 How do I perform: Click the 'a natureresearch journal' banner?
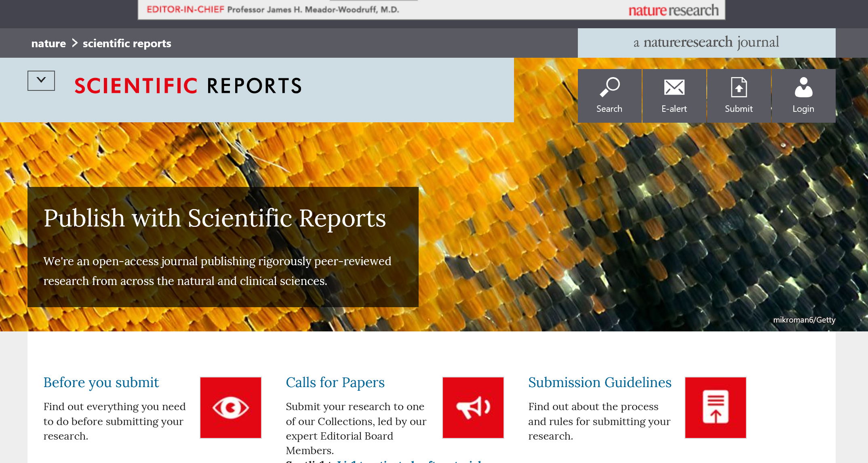point(706,42)
